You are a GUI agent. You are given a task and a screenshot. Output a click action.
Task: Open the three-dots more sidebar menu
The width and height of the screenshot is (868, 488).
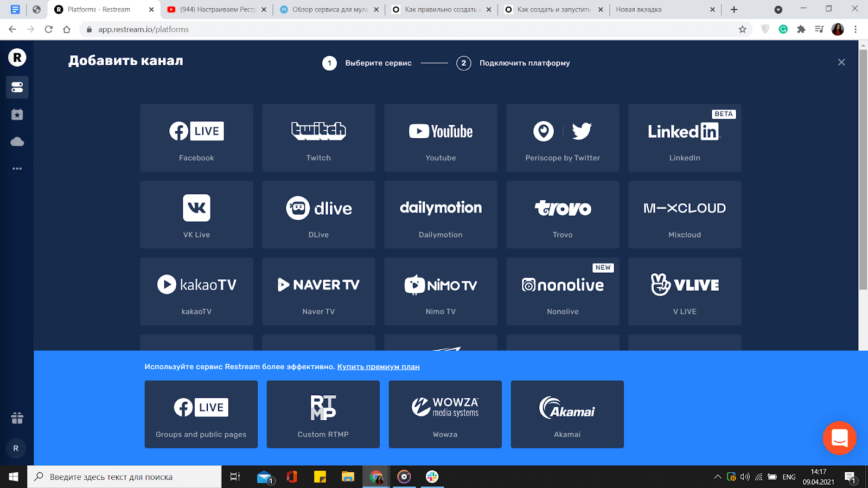[x=17, y=169]
